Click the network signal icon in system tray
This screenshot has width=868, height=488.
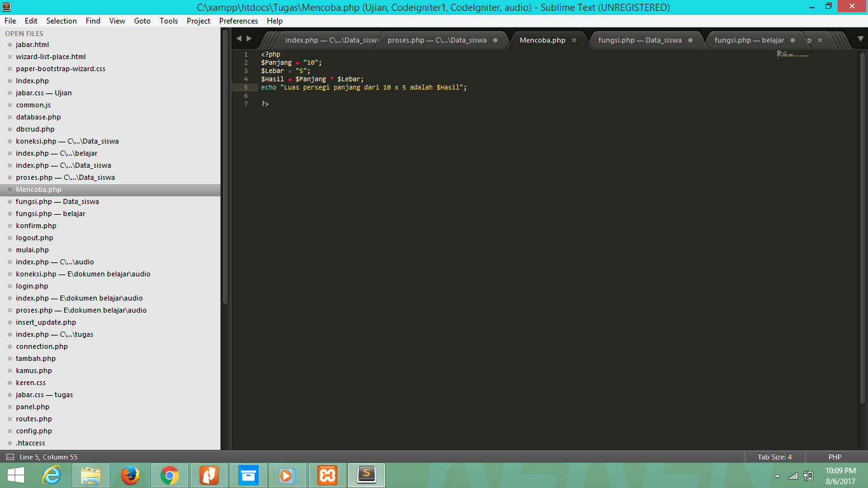[x=792, y=475]
